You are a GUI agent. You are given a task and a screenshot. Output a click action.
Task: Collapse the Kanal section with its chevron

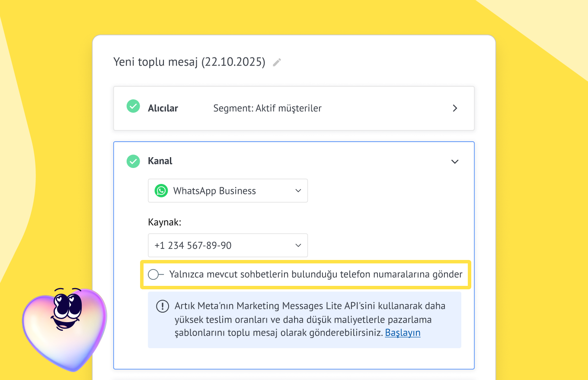[454, 161]
